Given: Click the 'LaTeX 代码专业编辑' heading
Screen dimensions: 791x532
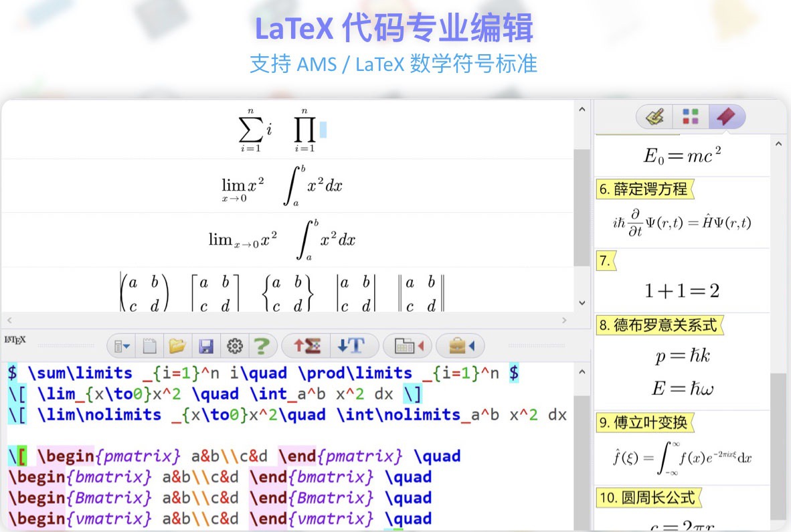Looking at the screenshot, I should [394, 28].
